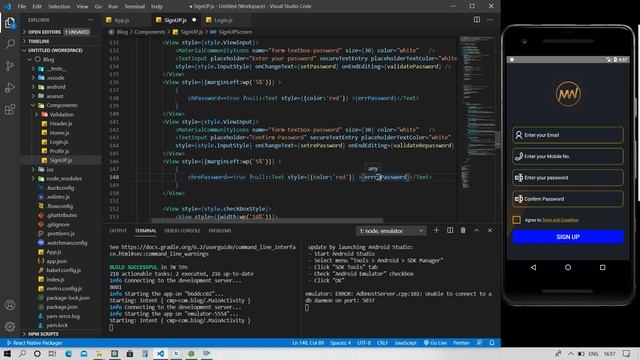640x360 pixels.
Task: Tap emulator Home navigation button
Action: [x=568, y=267]
